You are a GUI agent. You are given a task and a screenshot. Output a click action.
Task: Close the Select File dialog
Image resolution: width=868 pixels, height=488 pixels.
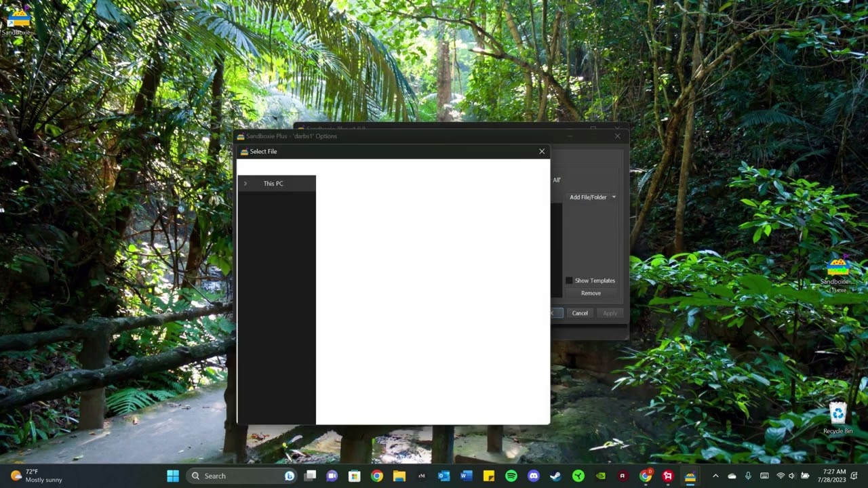click(542, 151)
